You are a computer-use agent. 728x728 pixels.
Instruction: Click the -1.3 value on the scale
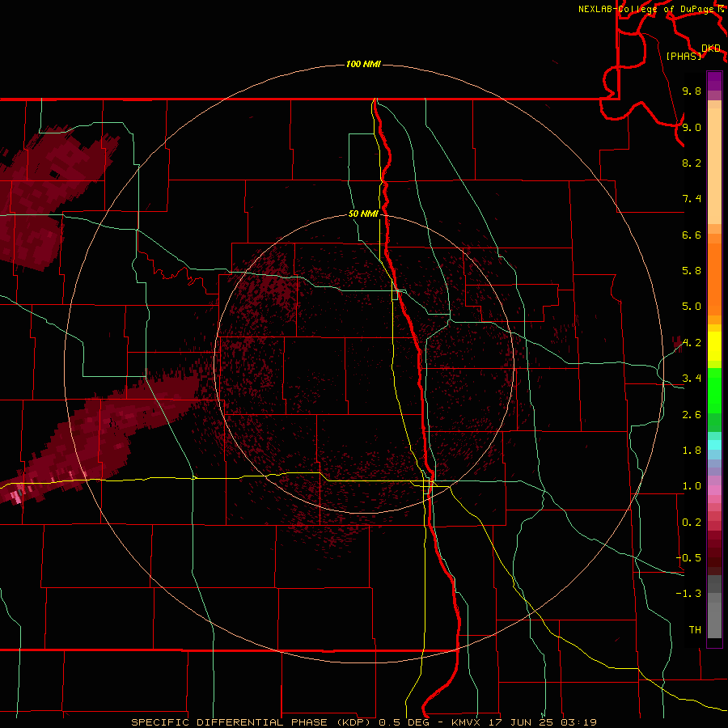pyautogui.click(x=688, y=594)
